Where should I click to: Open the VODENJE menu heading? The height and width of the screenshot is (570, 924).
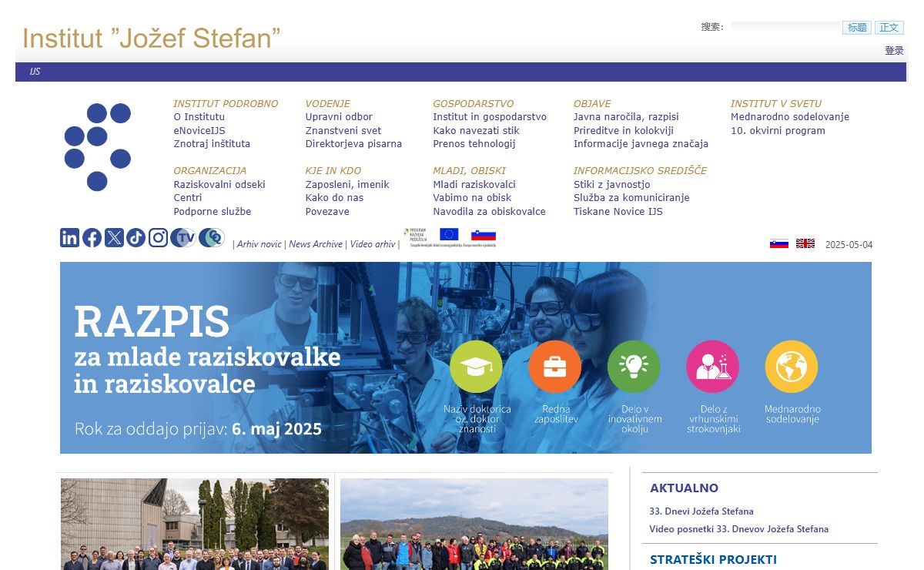(x=328, y=103)
